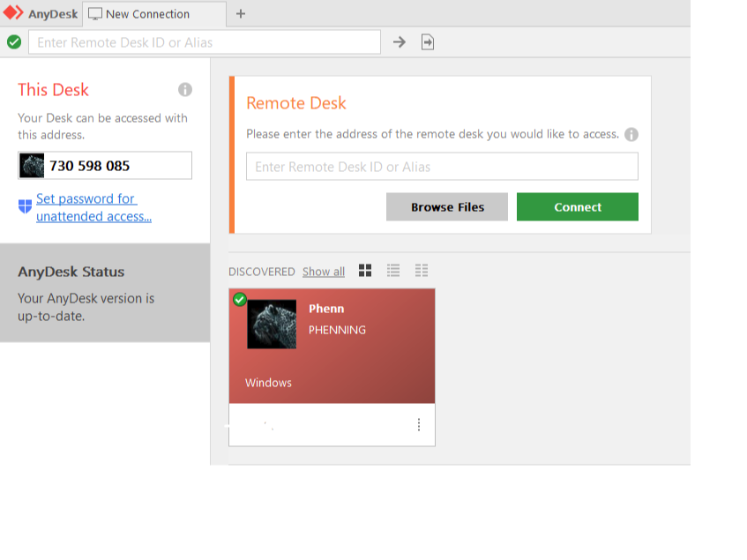Click the file transfer icon in toolbar
Viewport: 747px width, 560px height.
(428, 42)
